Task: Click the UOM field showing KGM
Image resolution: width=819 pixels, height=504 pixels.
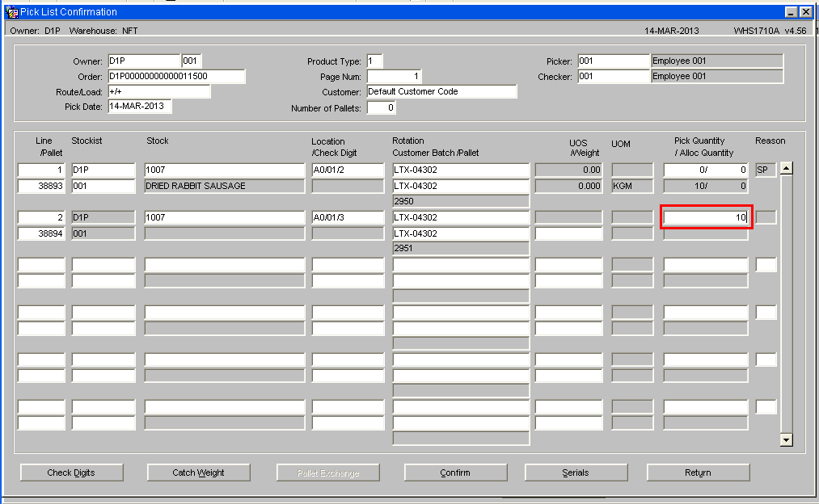Action: [632, 187]
